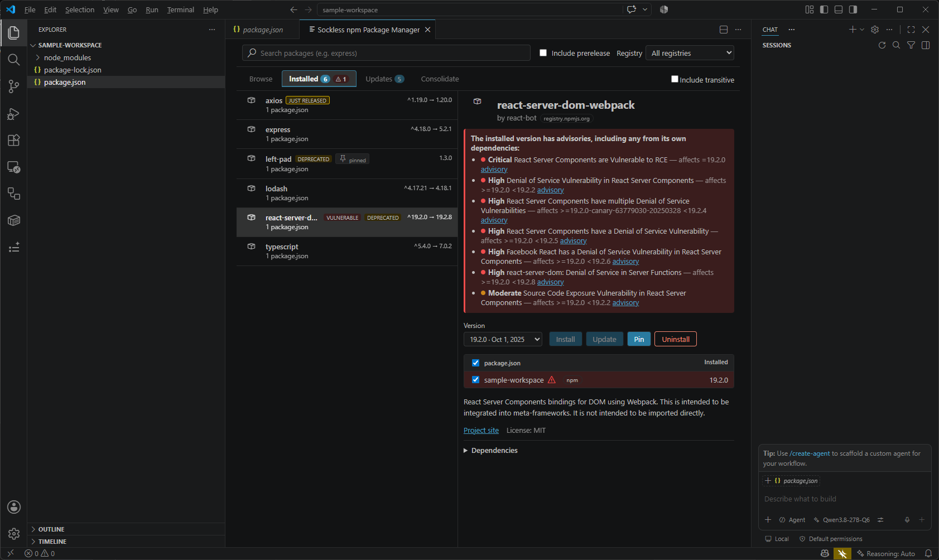The image size is (939, 560).
Task: Search chat sessions with magnifier icon
Action: 897,45
